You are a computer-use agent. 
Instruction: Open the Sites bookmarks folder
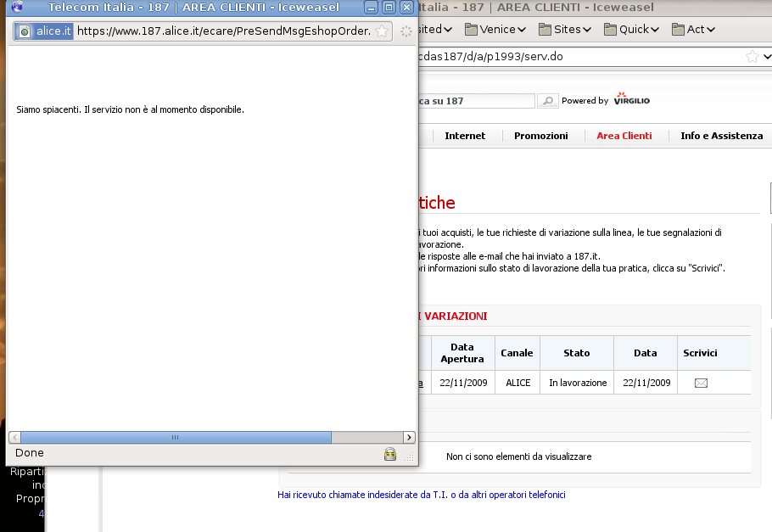(565, 30)
